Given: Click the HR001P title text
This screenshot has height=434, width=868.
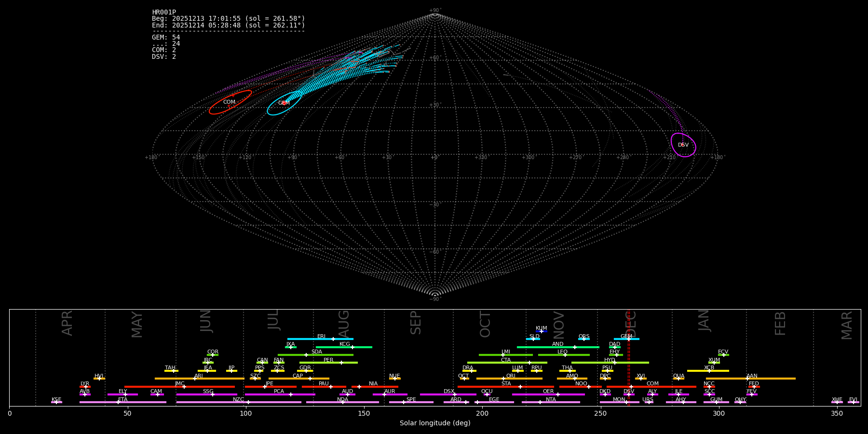Looking at the screenshot, I should [x=164, y=13].
